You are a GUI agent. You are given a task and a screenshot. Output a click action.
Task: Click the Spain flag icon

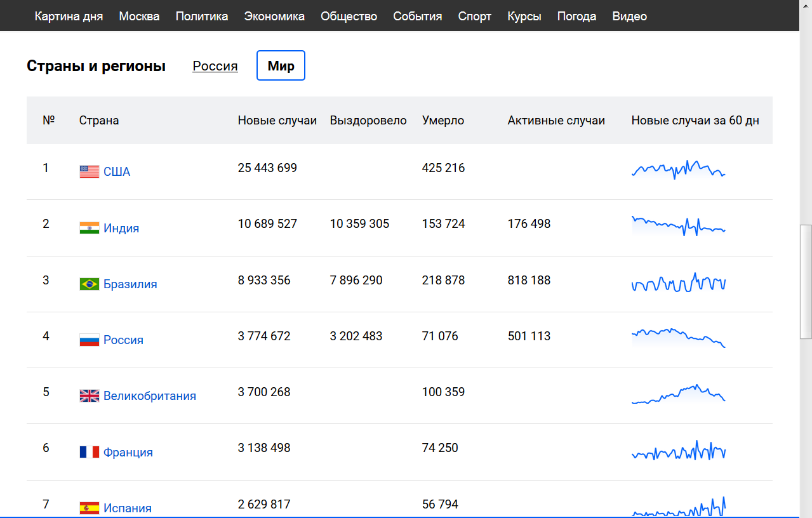[x=90, y=508]
